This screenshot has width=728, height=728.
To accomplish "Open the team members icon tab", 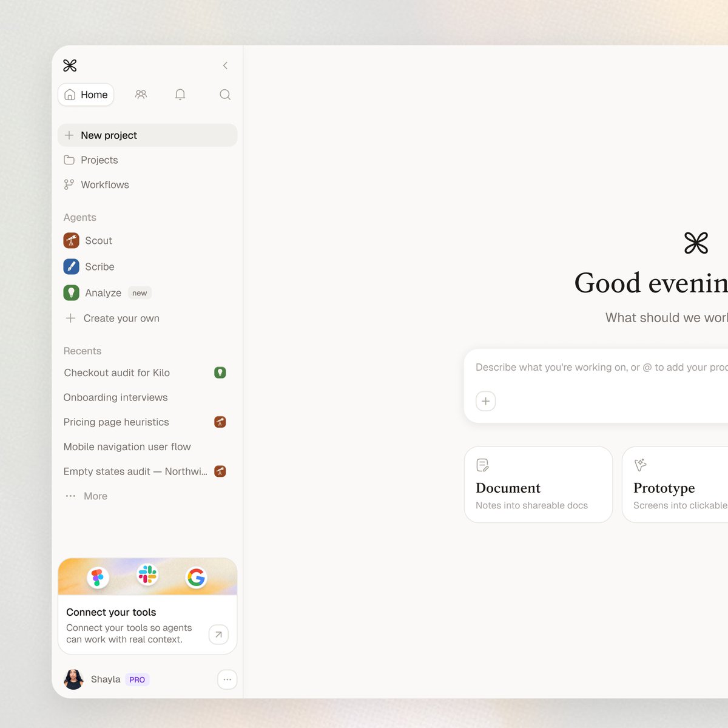I will click(x=141, y=95).
